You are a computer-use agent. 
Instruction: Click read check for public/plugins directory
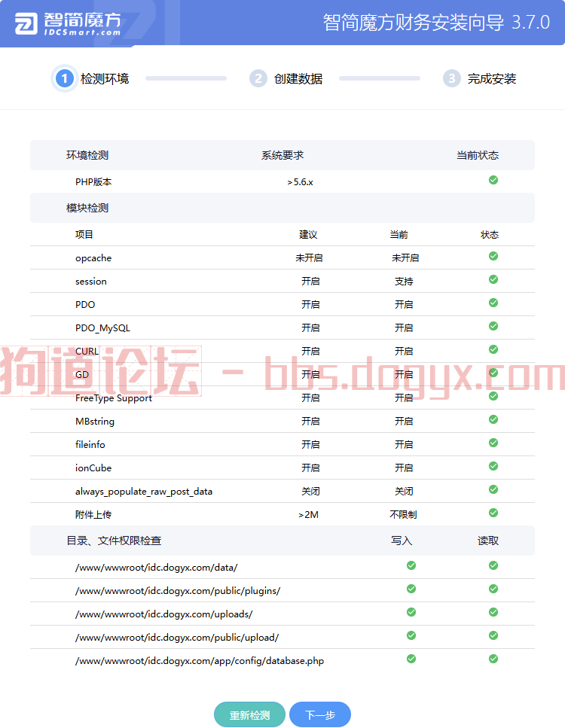click(493, 589)
